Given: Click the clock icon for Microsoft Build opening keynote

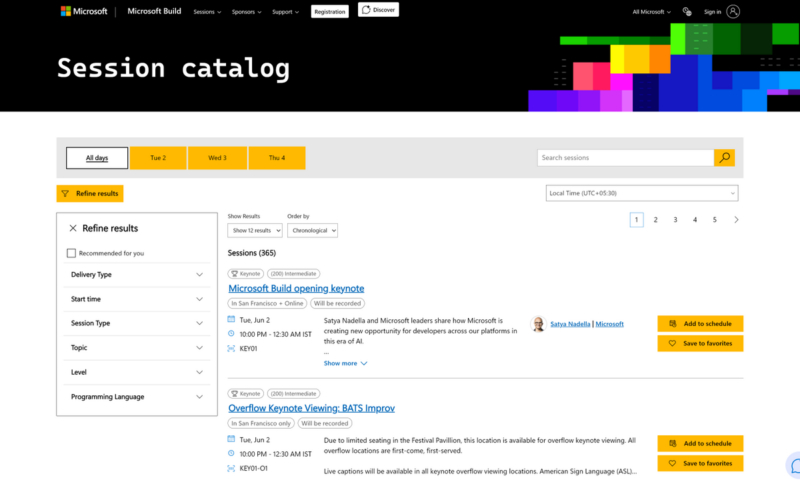Looking at the screenshot, I should pos(231,334).
